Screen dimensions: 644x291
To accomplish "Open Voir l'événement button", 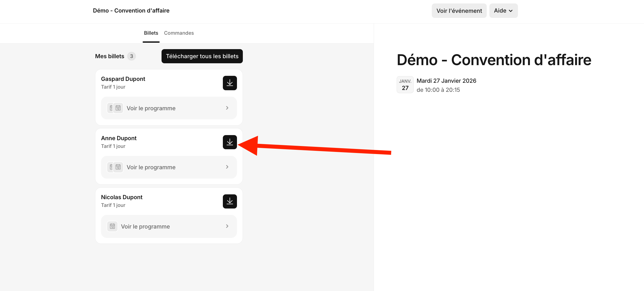I will point(459,11).
